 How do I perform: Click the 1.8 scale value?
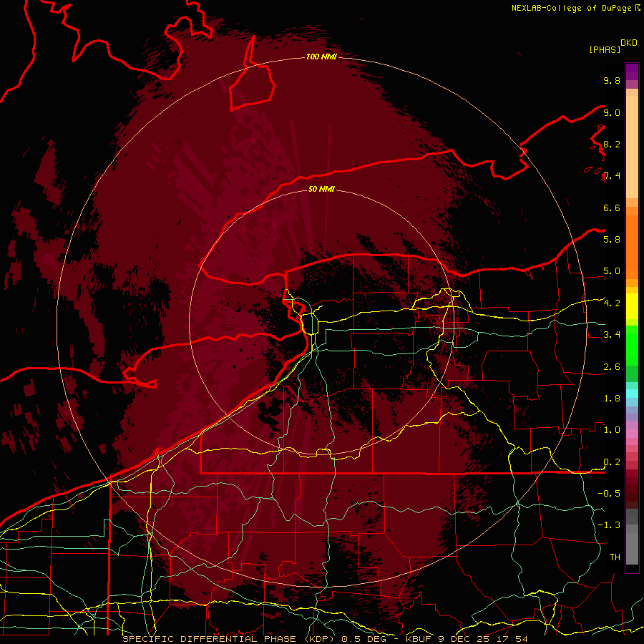pyautogui.click(x=612, y=399)
